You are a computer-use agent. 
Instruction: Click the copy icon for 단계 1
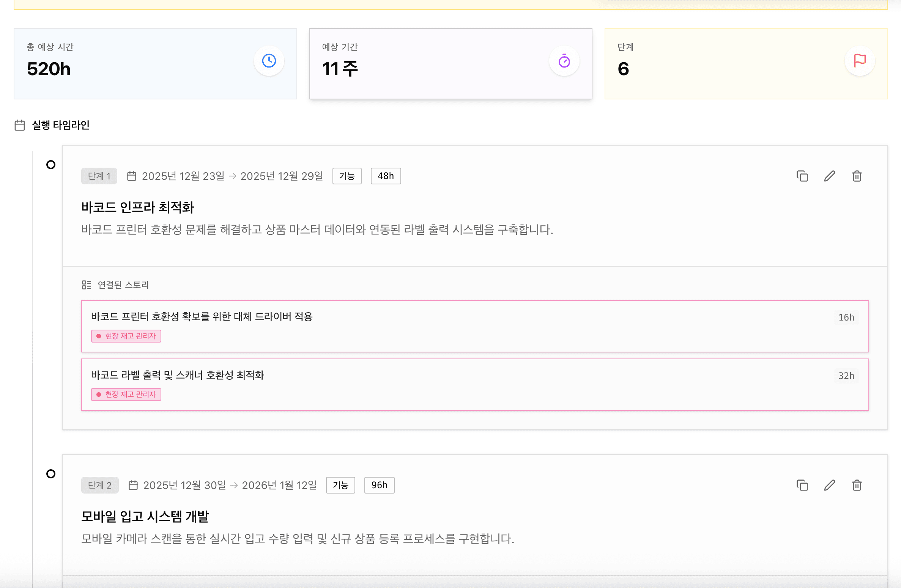click(x=802, y=176)
